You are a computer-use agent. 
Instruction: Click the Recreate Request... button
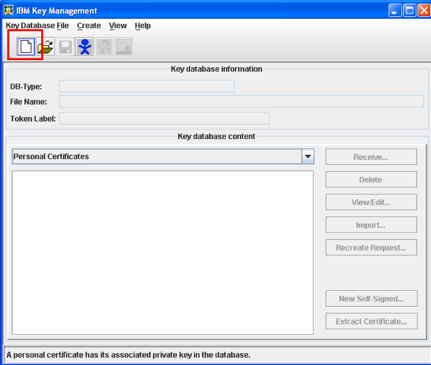click(x=371, y=248)
